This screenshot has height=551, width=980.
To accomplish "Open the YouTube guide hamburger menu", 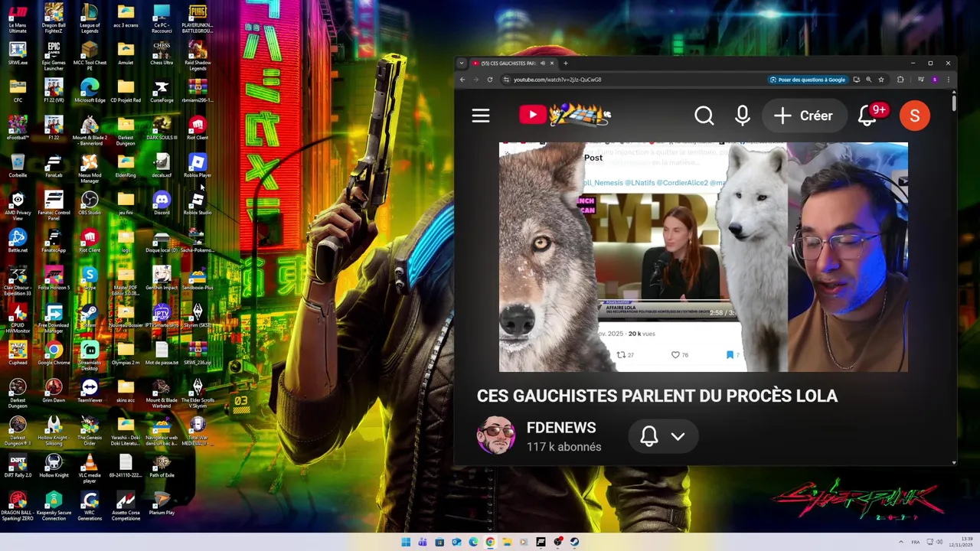I will tap(481, 116).
